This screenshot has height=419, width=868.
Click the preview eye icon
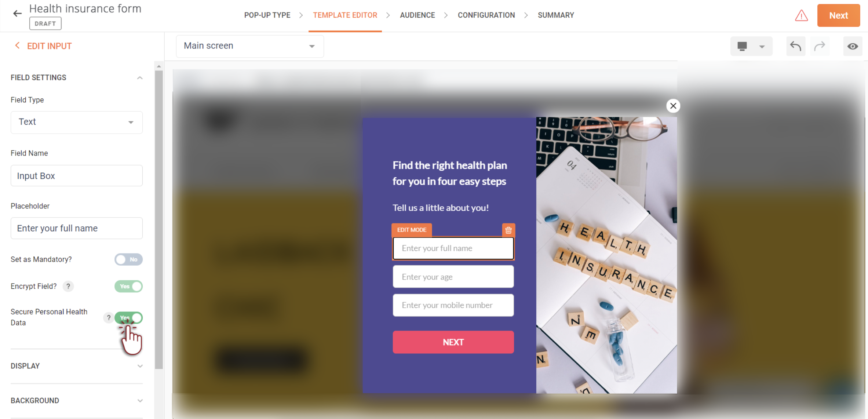click(853, 46)
